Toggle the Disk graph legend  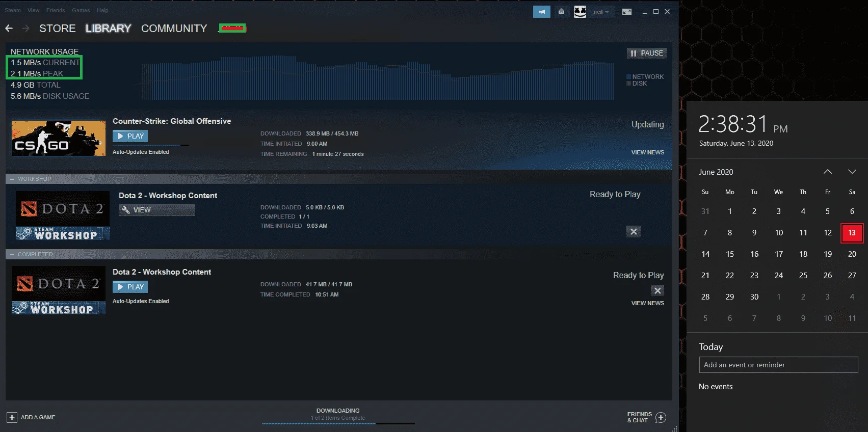click(x=637, y=84)
